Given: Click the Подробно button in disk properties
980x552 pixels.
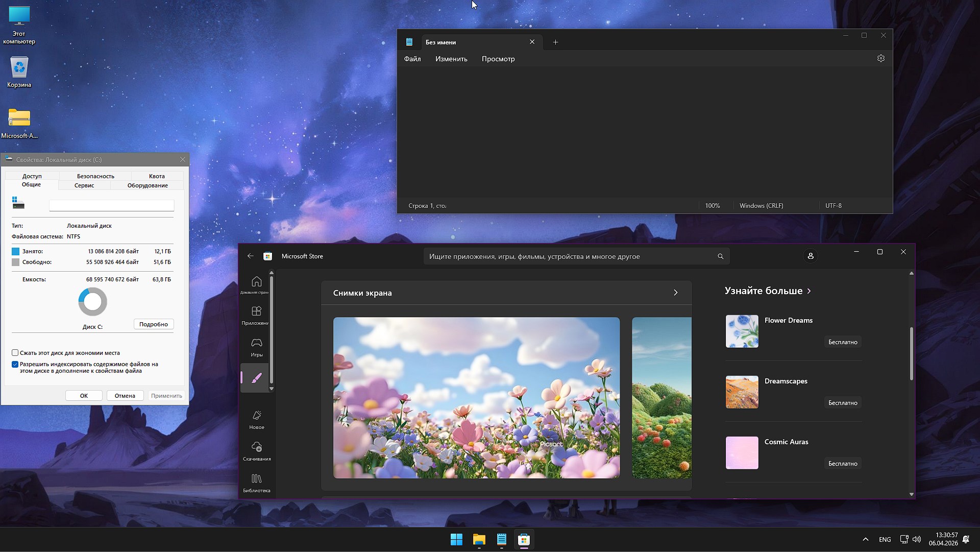Looking at the screenshot, I should (153, 324).
